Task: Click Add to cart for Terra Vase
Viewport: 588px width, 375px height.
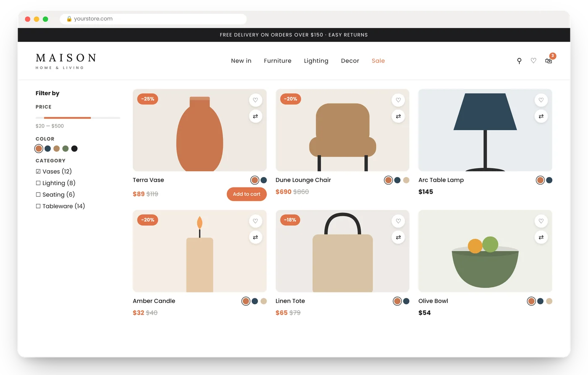Action: coord(247,194)
